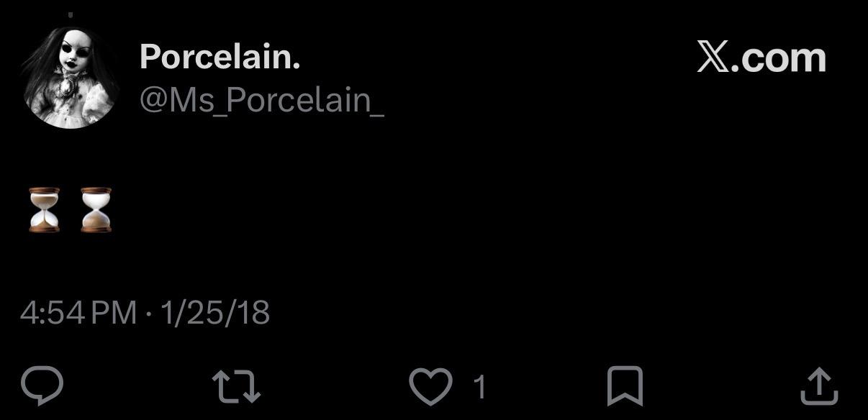Click the first hourglass emoji in the tweet
Image resolution: width=868 pixels, height=420 pixels.
point(45,209)
